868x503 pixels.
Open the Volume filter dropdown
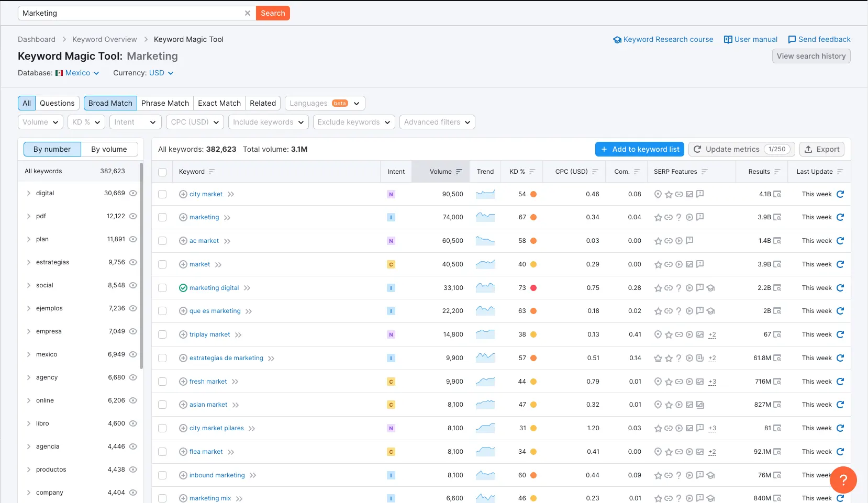pos(40,122)
